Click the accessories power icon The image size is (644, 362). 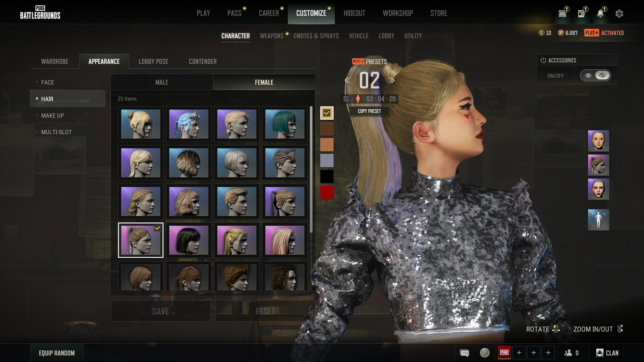[x=543, y=60]
